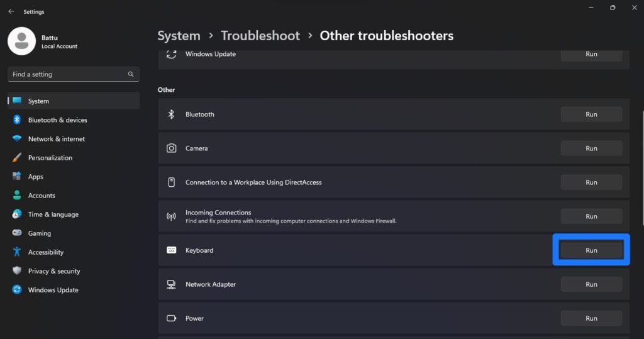The width and height of the screenshot is (644, 339).
Task: Click the Accessibility figure icon
Action: [x=17, y=252]
